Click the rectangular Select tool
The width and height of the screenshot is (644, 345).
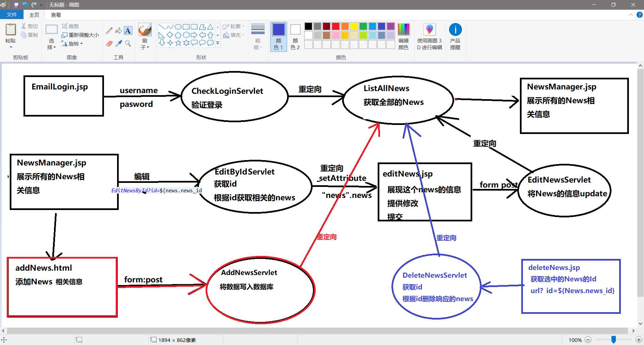51,29
